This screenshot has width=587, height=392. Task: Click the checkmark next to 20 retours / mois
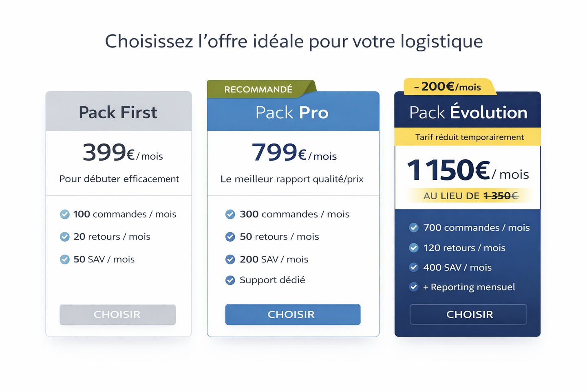click(x=65, y=237)
